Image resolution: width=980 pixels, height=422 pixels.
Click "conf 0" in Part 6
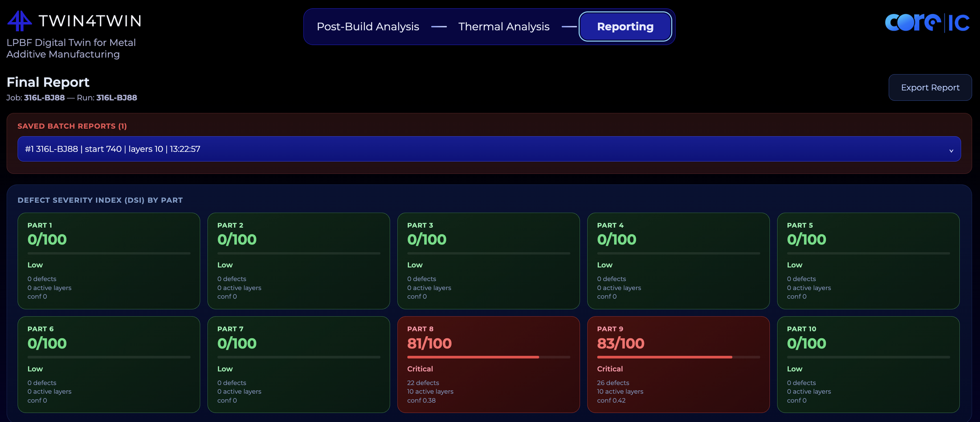tap(37, 400)
